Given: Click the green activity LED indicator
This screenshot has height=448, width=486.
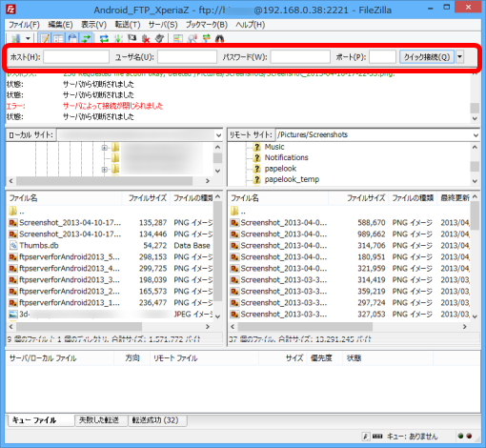Looking at the screenshot, I should pos(460,436).
